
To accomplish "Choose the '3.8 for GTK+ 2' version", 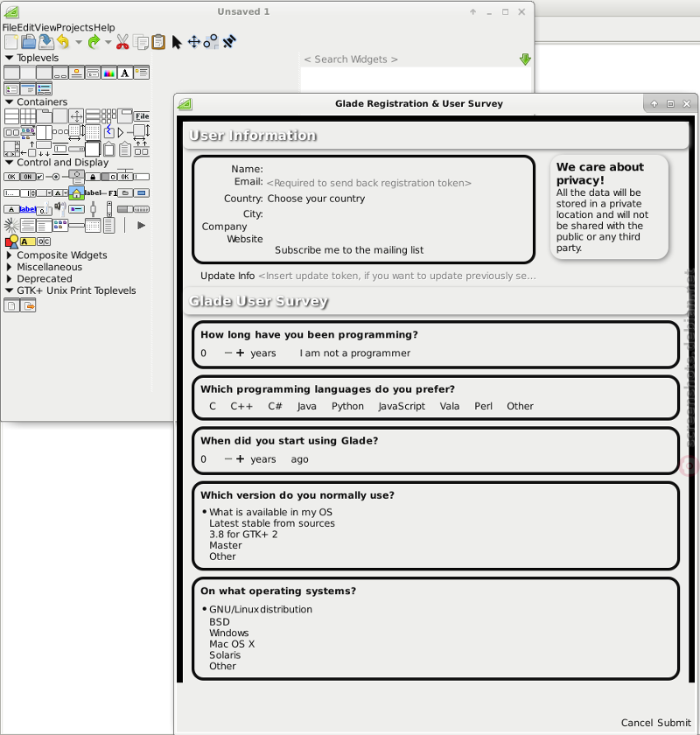I will pos(243,535).
